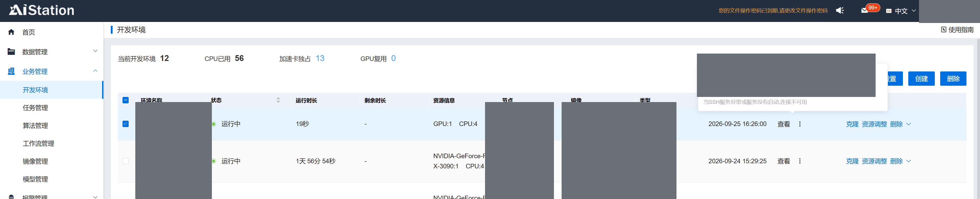Click the blue 删除 button above the table
Viewport: 980px width, 199px height.
pyautogui.click(x=953, y=78)
